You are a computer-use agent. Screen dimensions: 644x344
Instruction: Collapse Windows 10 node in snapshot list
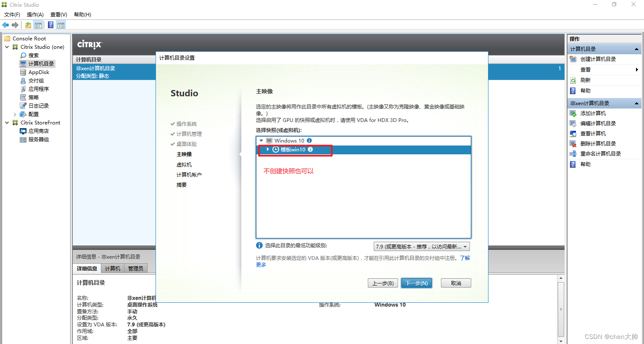[x=261, y=140]
